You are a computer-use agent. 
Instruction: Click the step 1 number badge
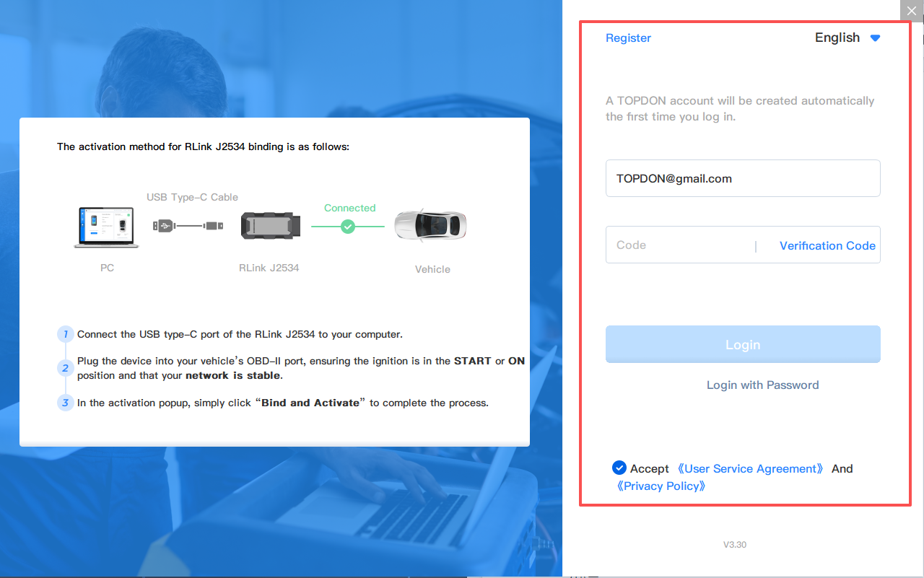click(65, 334)
